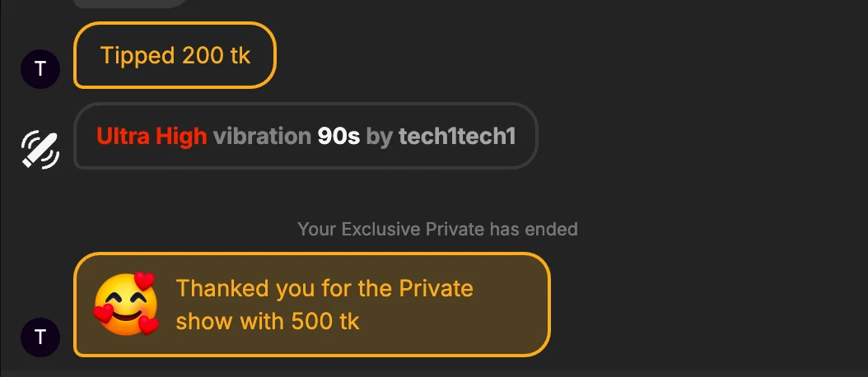Click the partially visible gray bubble at top
Image resolution: width=868 pixels, height=377 pixels.
pos(132,2)
